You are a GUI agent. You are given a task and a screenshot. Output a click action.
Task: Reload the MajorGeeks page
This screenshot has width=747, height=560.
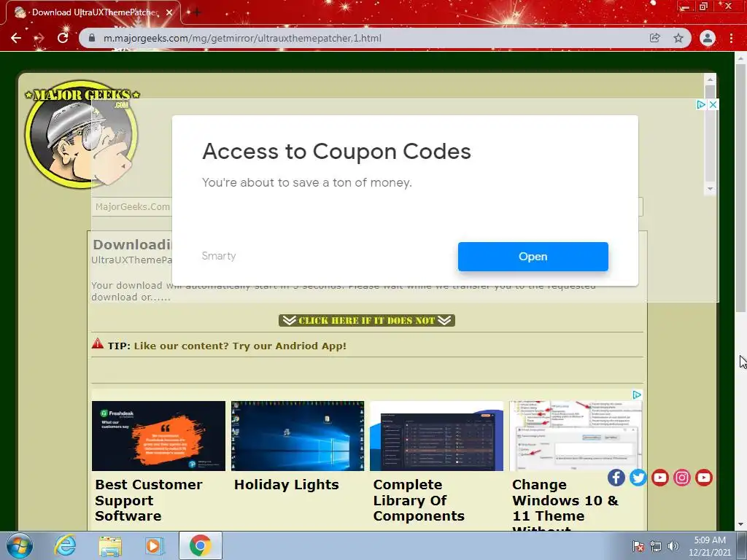63,38
